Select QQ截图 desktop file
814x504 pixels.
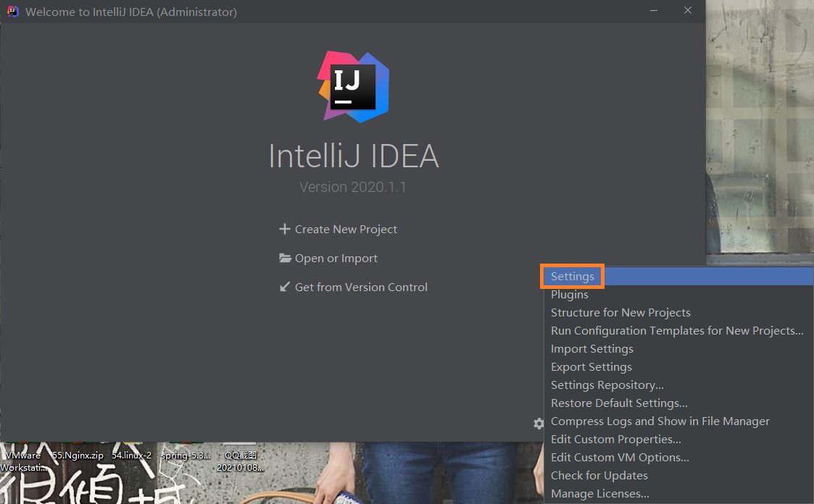(x=241, y=461)
